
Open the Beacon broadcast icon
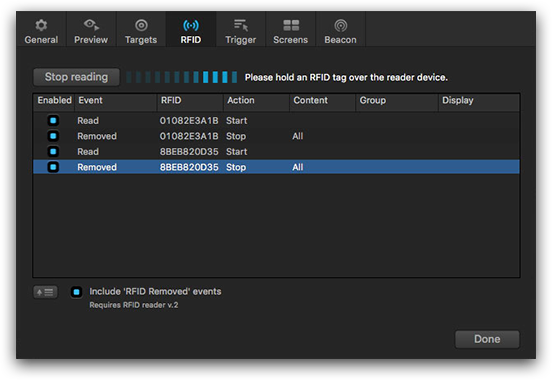pos(340,25)
